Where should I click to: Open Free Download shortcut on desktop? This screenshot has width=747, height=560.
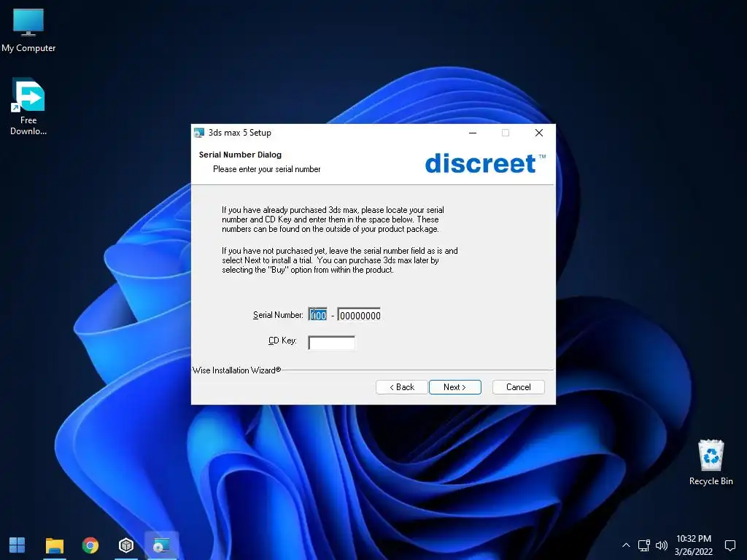(x=28, y=107)
